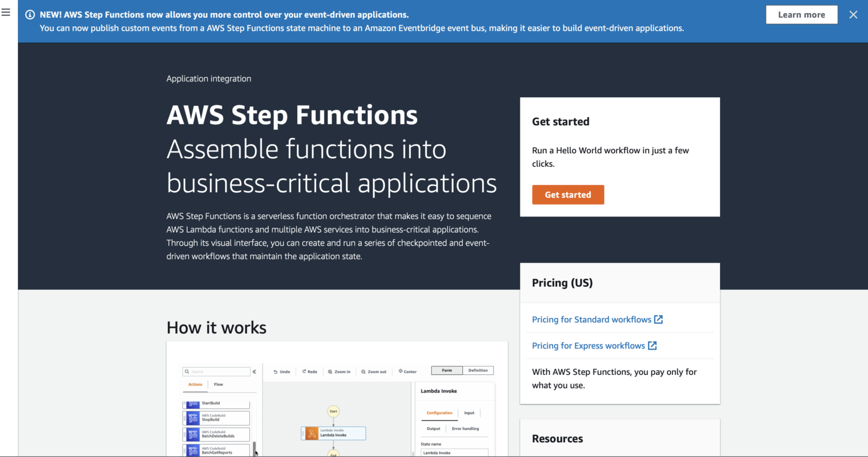Switch the editor to Definition view
Screen dimensions: 868x457
click(478, 370)
